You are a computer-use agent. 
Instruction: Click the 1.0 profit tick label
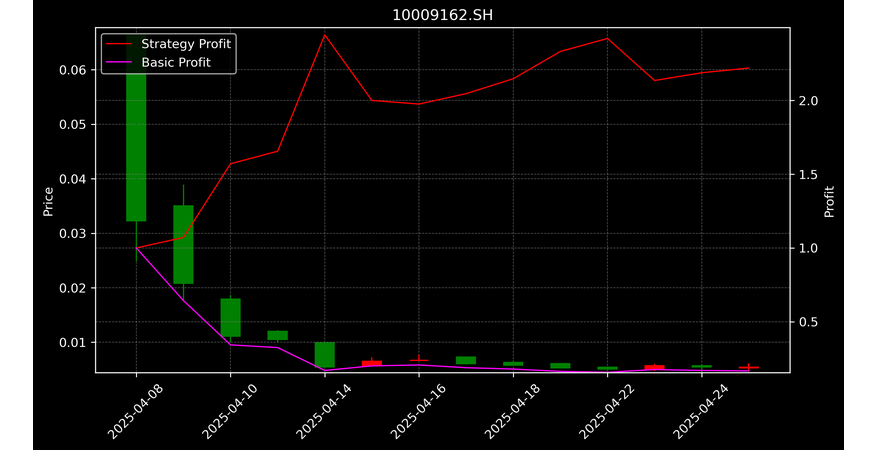[x=809, y=248]
